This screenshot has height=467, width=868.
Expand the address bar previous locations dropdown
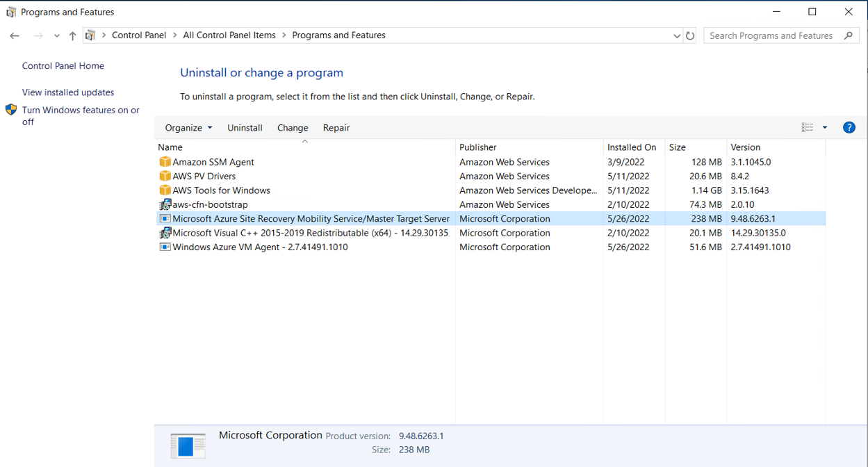[x=677, y=35]
